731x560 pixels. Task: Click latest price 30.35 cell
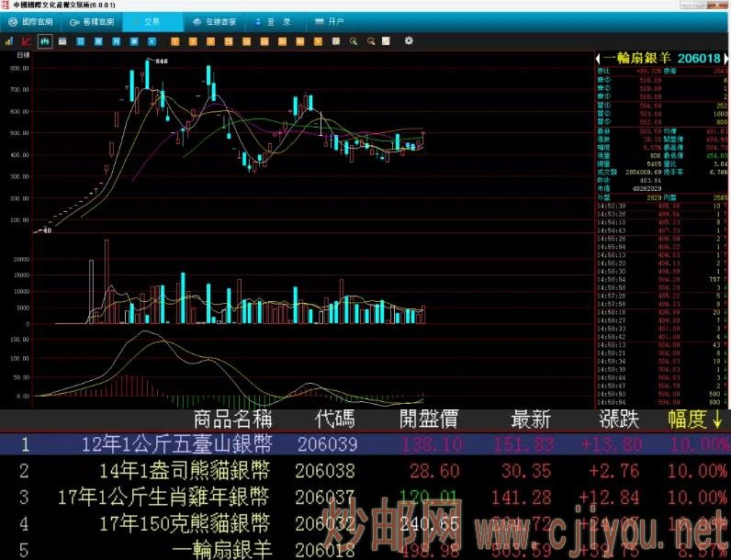[x=526, y=471]
